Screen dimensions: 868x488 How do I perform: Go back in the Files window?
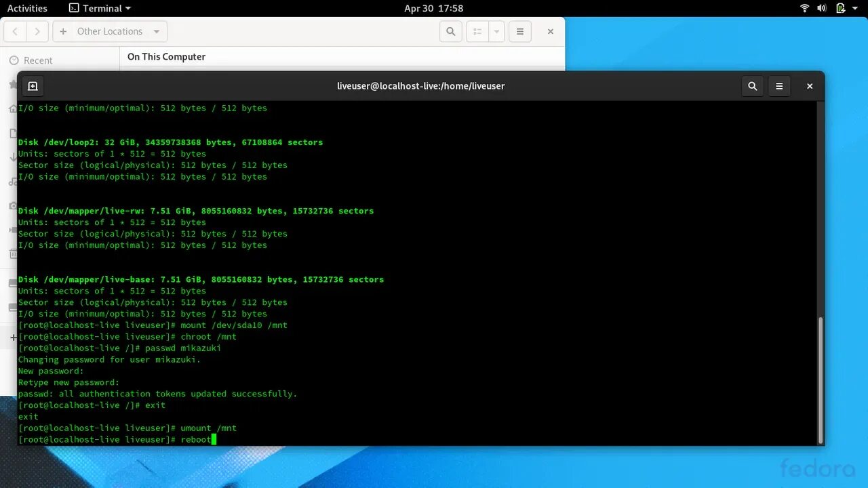(x=15, y=31)
